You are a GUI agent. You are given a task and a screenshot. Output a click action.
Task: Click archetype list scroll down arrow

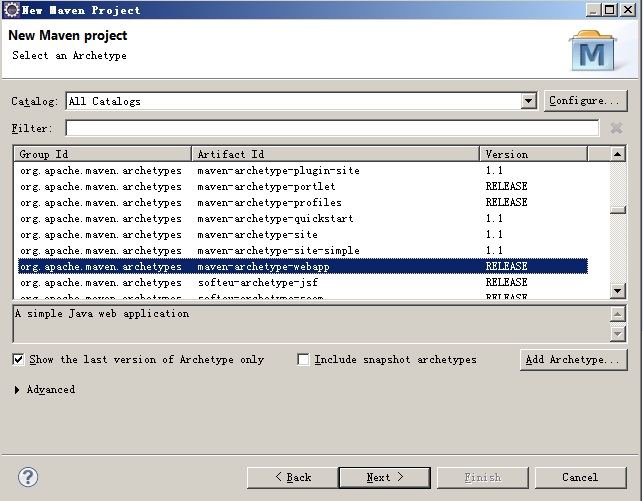(617, 291)
